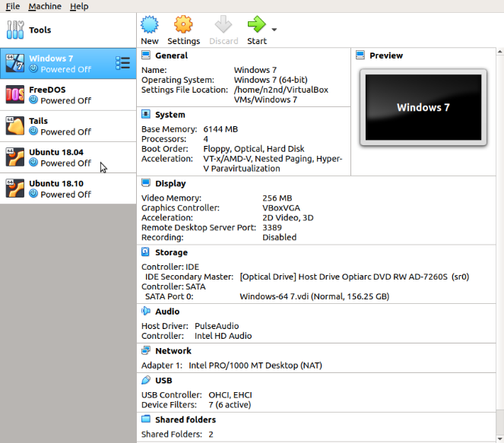Click the settings file location path

coord(281,95)
